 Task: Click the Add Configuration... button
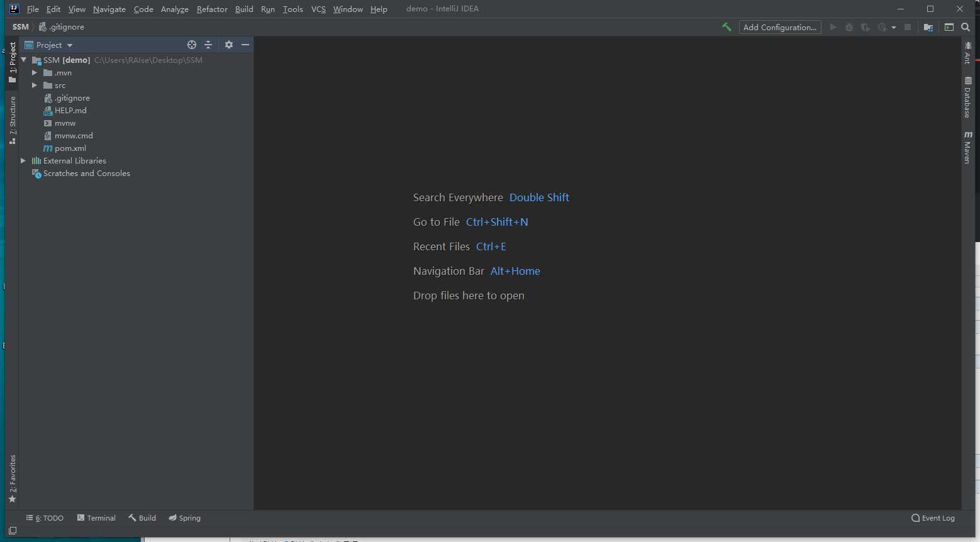click(780, 27)
